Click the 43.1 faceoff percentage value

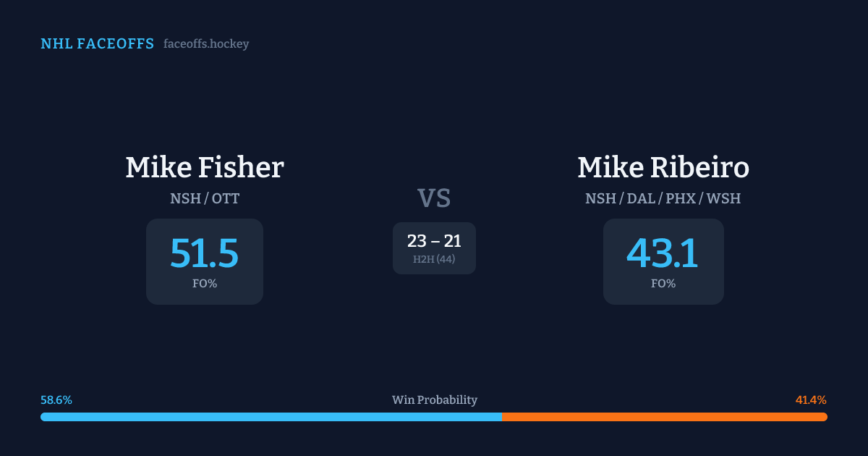pyautogui.click(x=663, y=253)
